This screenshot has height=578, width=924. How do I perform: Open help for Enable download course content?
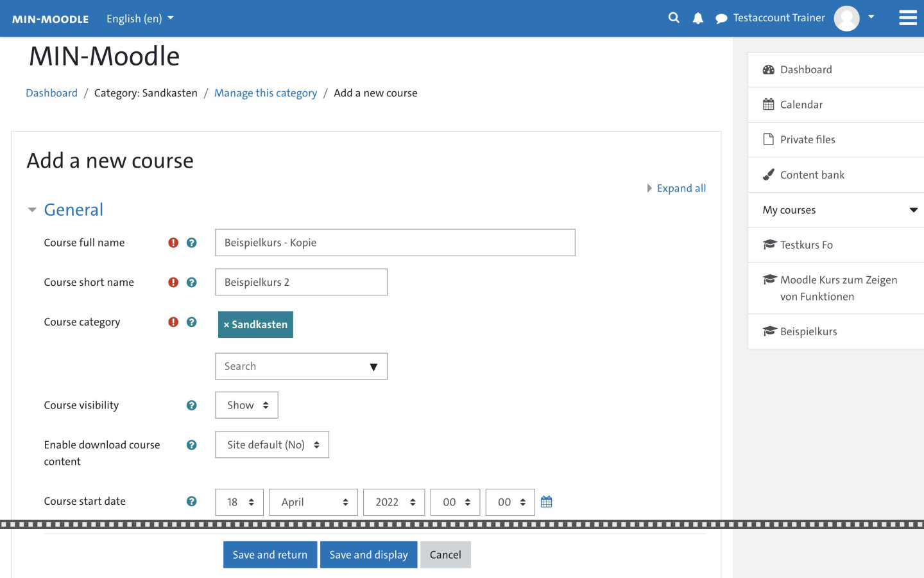[191, 445]
